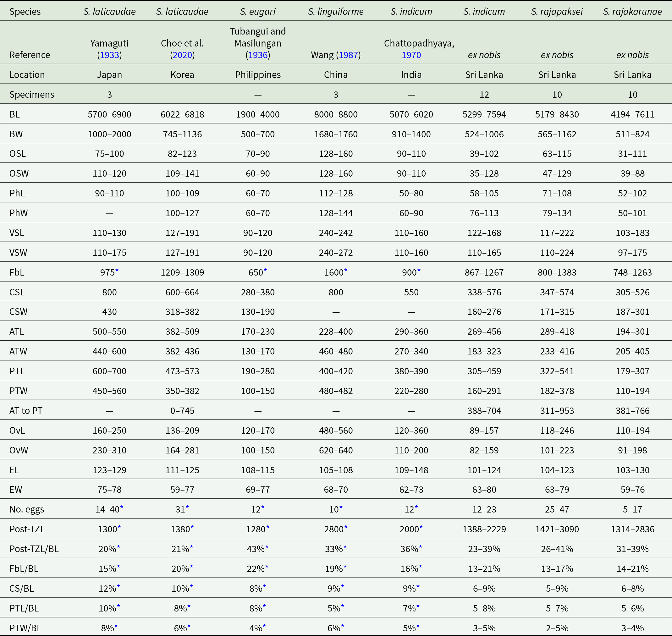The width and height of the screenshot is (672, 636).
Task: Open the 2020 Choe et al. citation
Action: (x=182, y=55)
